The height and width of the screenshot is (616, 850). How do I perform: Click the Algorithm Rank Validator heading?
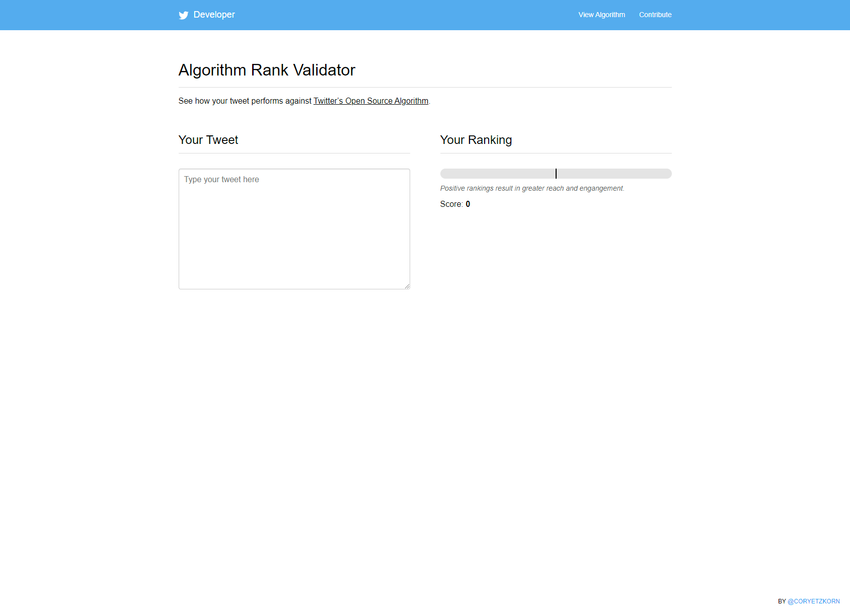coord(267,70)
